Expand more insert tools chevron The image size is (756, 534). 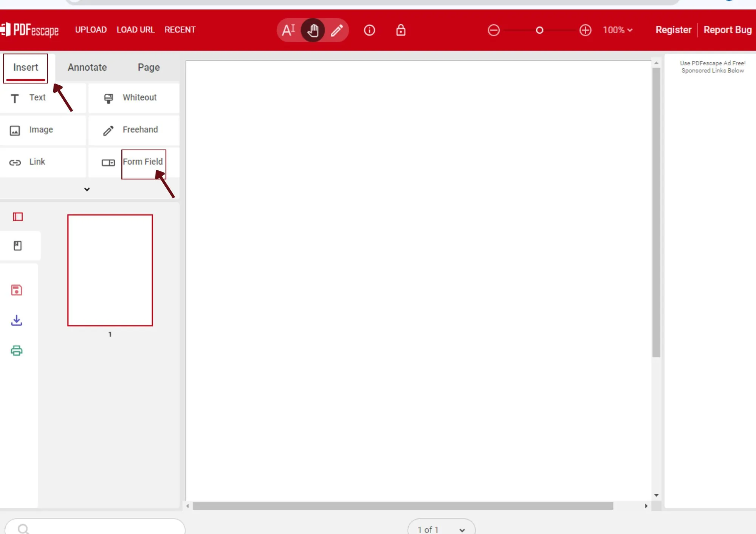coord(87,189)
